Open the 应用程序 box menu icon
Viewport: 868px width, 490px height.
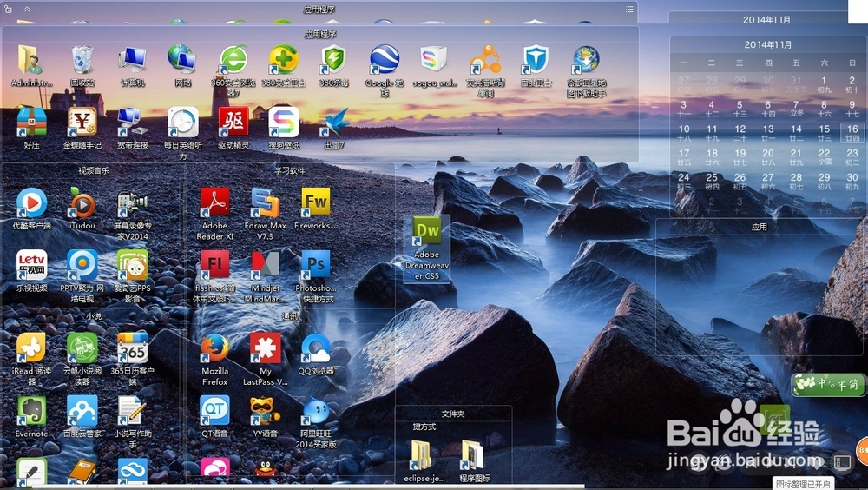tap(629, 9)
